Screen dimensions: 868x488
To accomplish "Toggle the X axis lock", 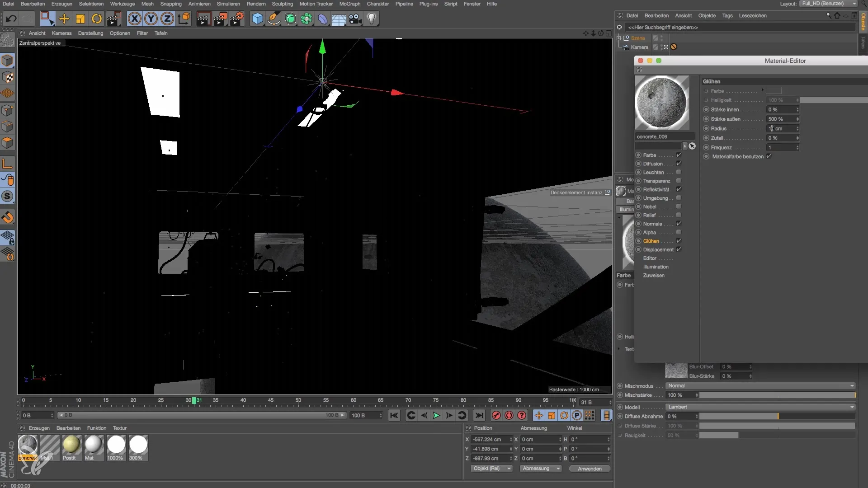I will point(134,19).
